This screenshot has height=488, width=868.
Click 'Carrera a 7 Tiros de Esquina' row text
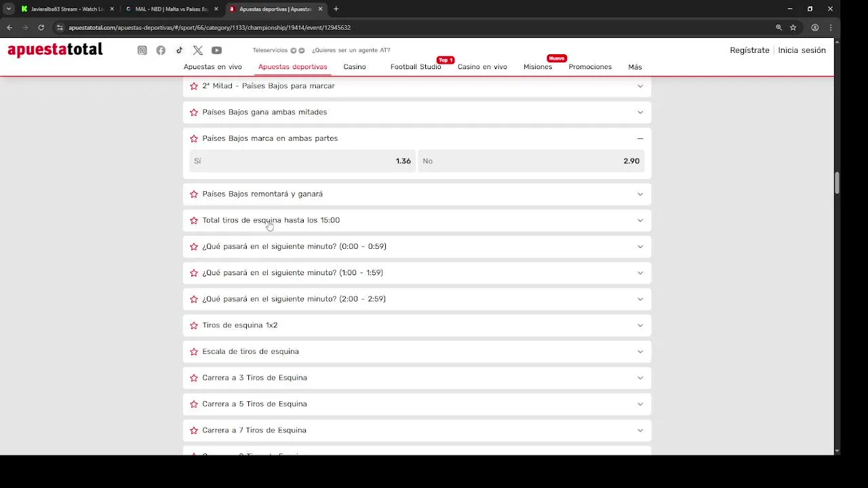point(254,430)
